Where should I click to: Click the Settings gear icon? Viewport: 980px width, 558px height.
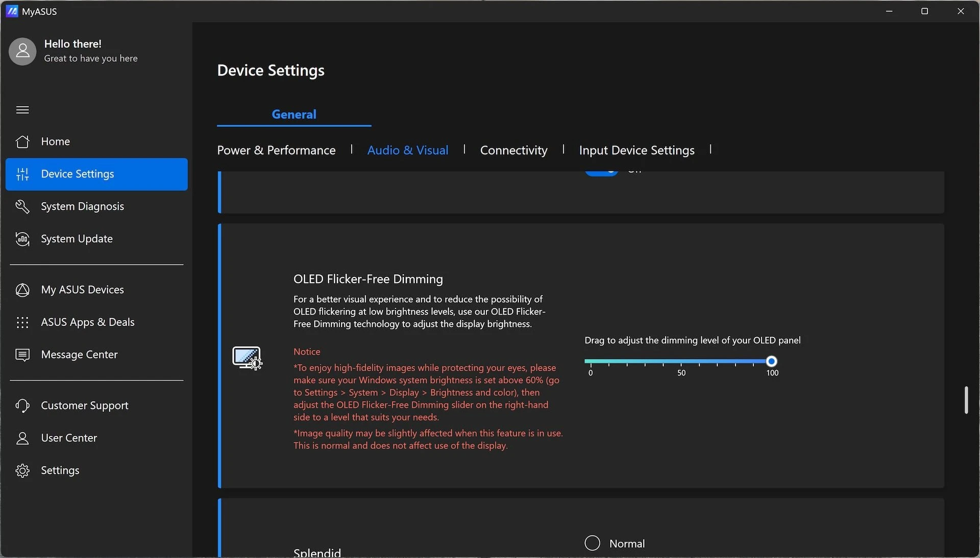pos(22,470)
